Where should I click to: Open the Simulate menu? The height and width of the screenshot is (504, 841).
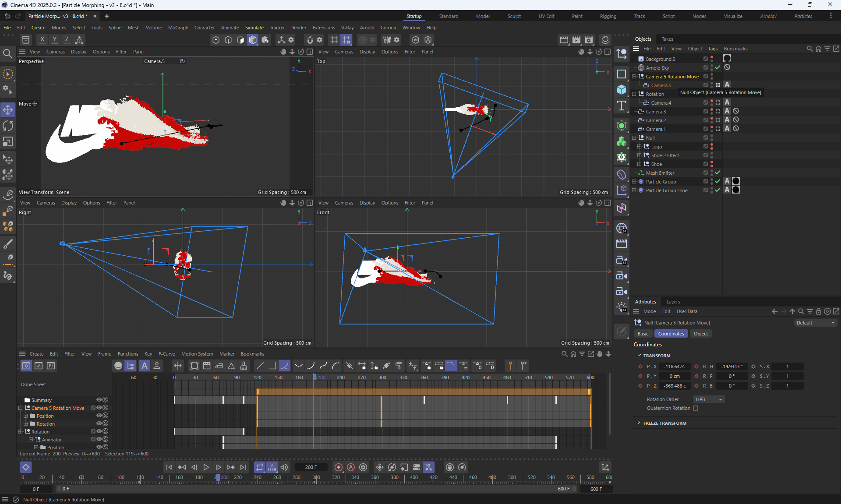click(254, 28)
